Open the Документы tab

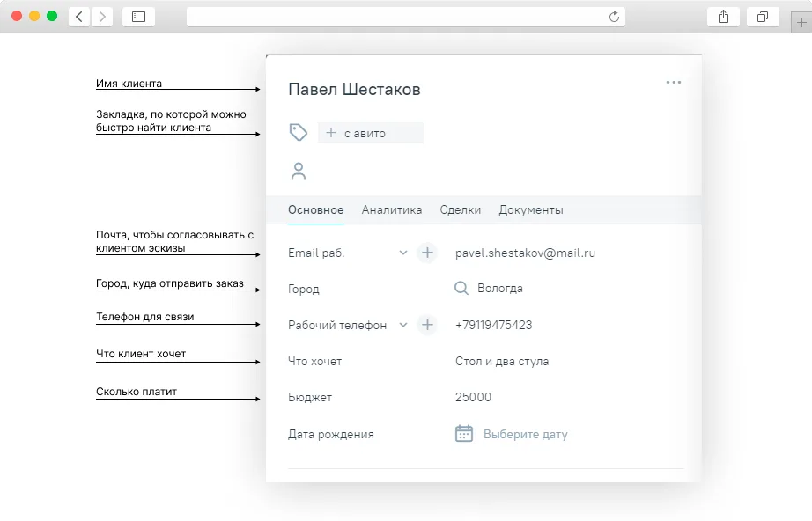(531, 210)
